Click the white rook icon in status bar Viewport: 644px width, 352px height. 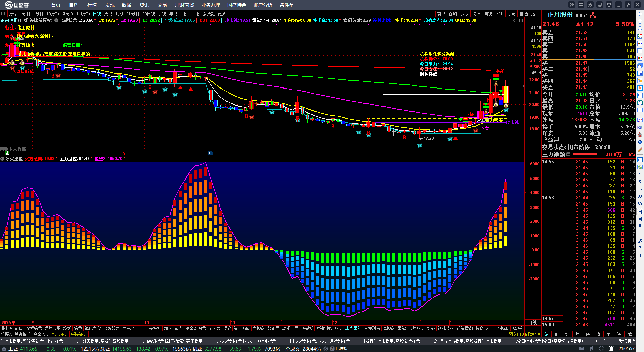[612, 349]
